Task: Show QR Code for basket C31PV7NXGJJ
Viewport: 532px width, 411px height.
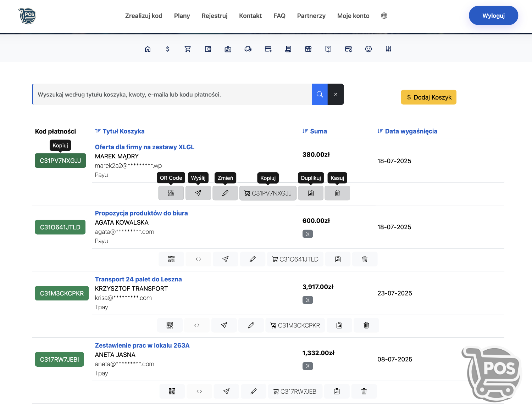Action: coord(171,193)
